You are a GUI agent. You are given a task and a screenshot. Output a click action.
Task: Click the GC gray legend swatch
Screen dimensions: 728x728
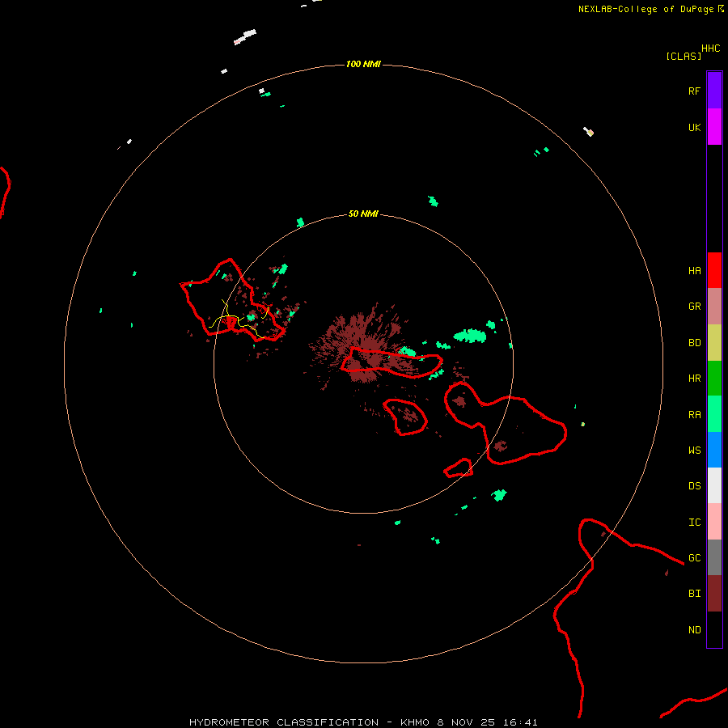pyautogui.click(x=714, y=557)
